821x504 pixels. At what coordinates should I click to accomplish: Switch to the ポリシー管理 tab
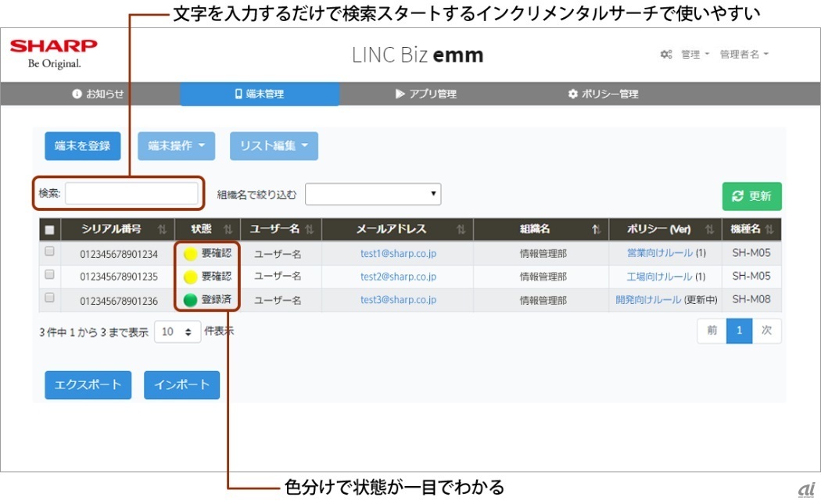603,95
